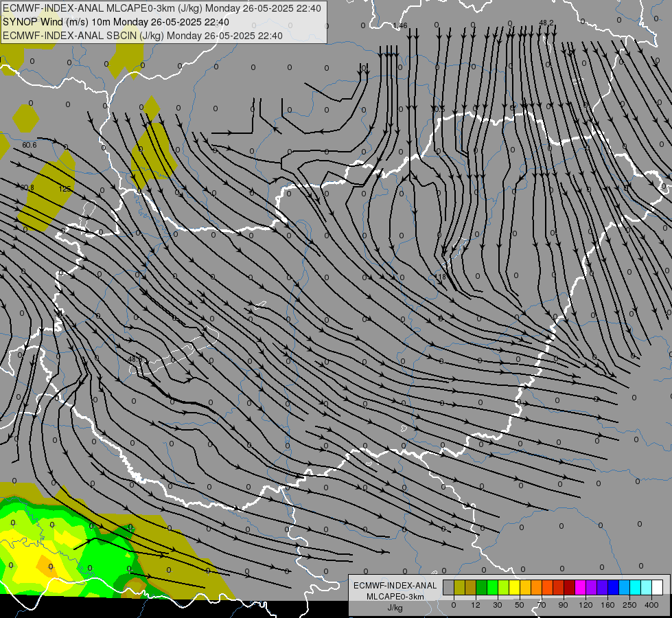This screenshot has width=672, height=618.
Task: Select the pure blue legend swatch
Action: pos(614,587)
